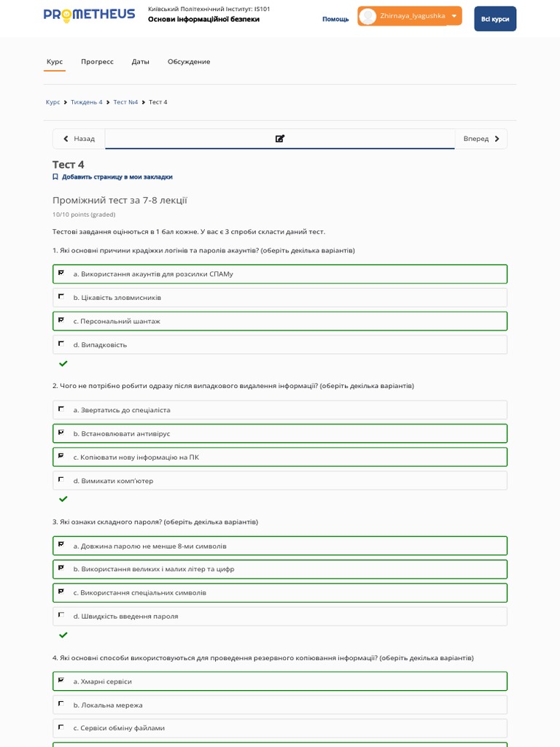The height and width of the screenshot is (747, 560).
Task: Click the test edit icon in unit bar
Action: (x=280, y=139)
